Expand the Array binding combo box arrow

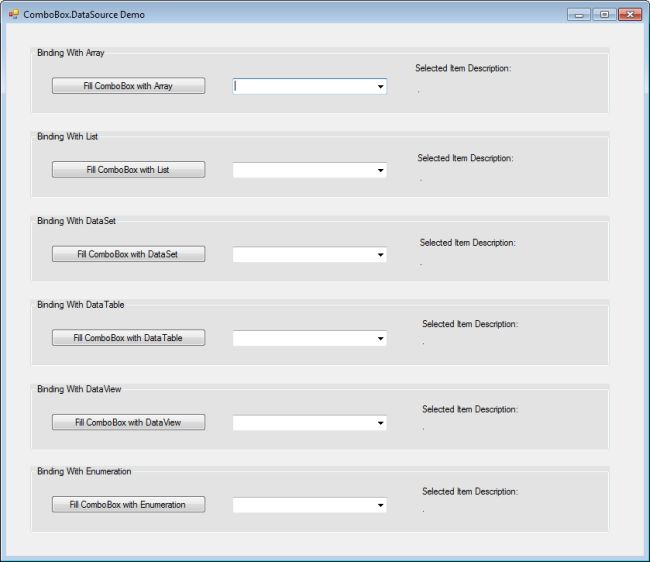[x=381, y=87]
